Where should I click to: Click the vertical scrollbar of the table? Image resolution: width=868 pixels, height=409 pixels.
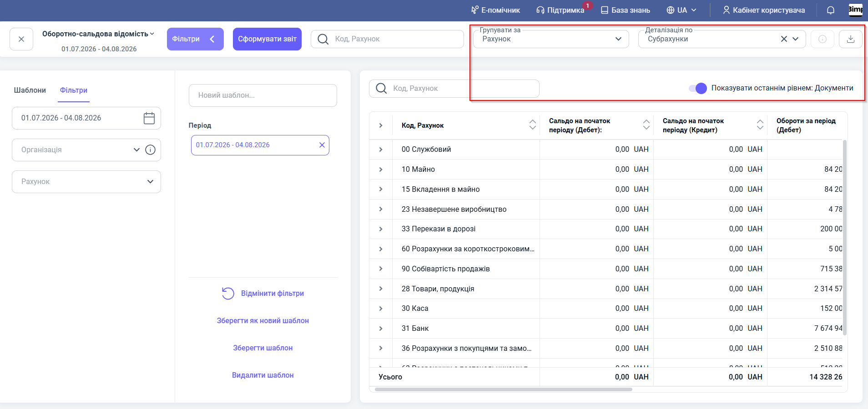coord(845,237)
